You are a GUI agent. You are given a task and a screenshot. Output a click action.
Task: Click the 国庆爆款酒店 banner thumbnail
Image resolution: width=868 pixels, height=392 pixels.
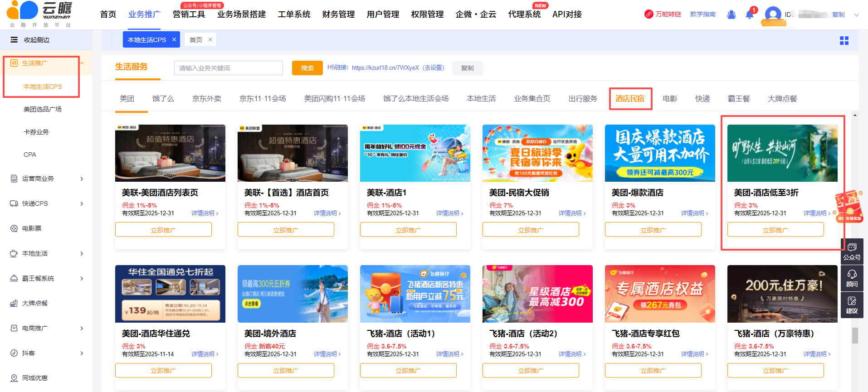click(x=660, y=153)
